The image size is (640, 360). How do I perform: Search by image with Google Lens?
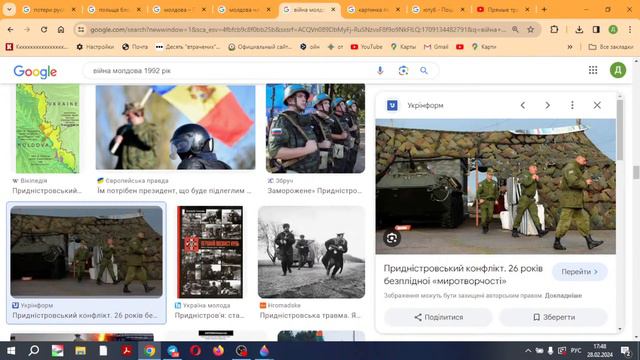403,71
